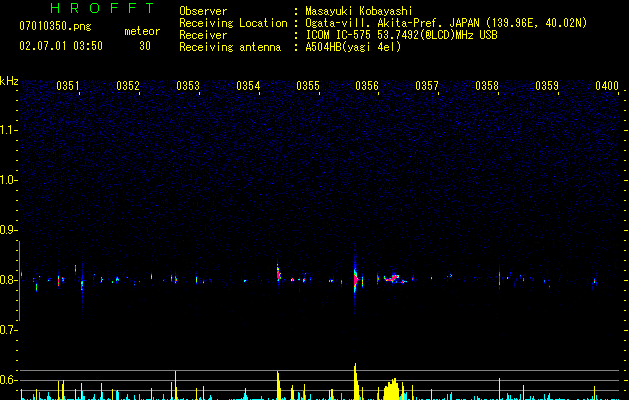Click the 0354 time marker

click(x=248, y=86)
